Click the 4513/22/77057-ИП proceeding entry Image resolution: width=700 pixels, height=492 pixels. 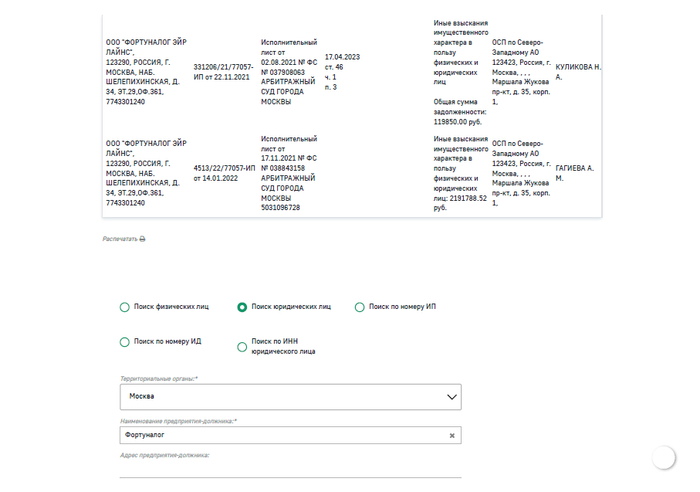click(223, 174)
